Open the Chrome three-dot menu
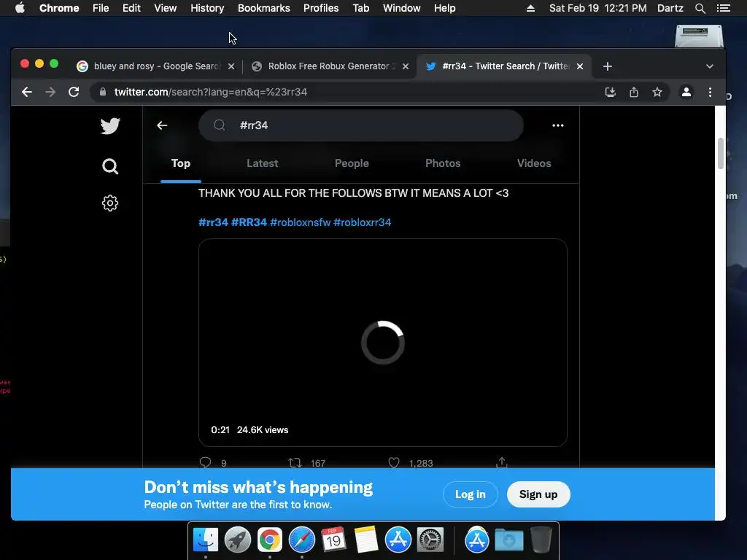The width and height of the screenshot is (747, 560). coord(710,92)
